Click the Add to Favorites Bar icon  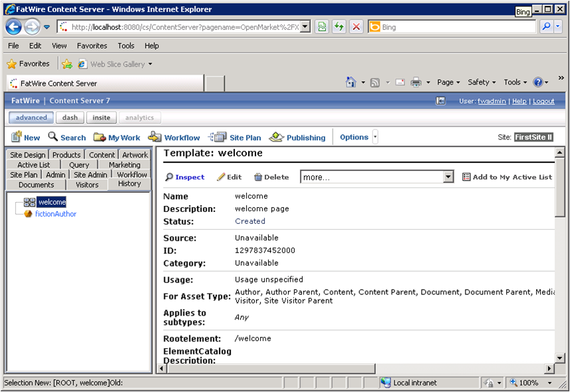67,64
